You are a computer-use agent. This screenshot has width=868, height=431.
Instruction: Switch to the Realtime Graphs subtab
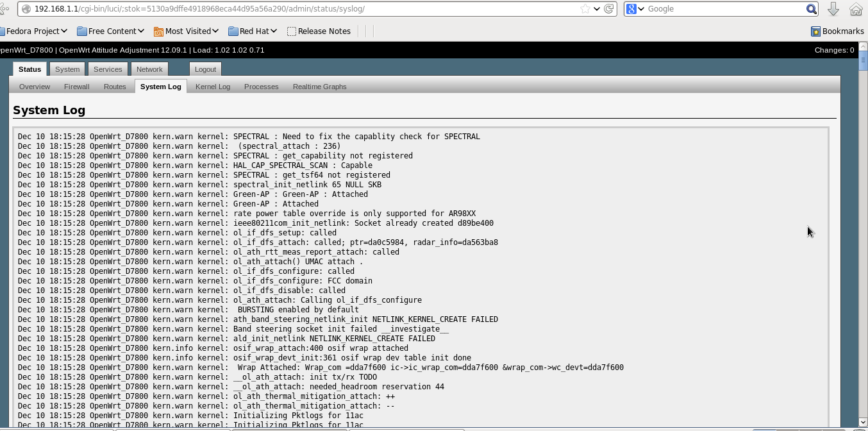coord(320,87)
